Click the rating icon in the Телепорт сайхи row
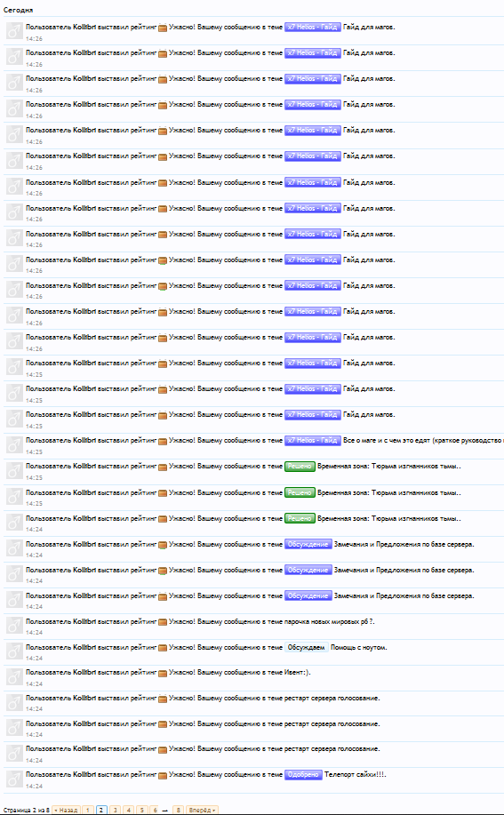Viewport: 504px width, 815px height. tap(163, 775)
